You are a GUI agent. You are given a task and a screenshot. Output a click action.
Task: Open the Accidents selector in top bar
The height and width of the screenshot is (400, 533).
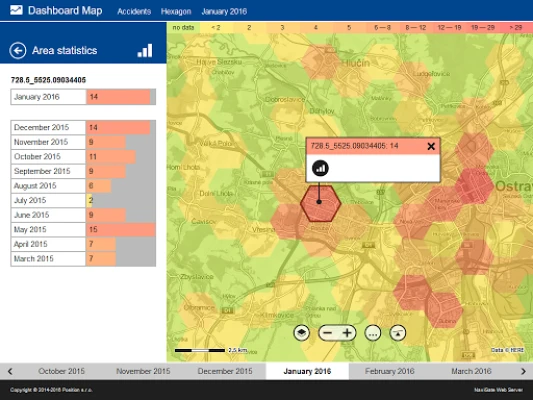point(134,12)
